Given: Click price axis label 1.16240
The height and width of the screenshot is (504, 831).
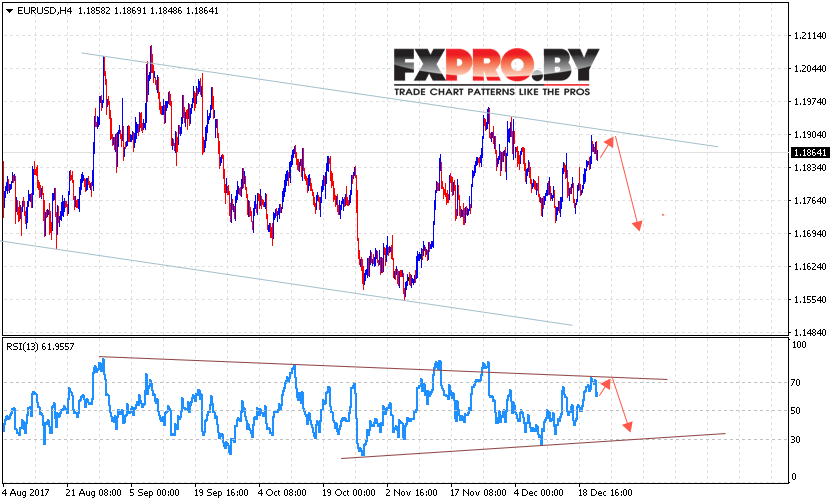Looking at the screenshot, I should coord(810,267).
